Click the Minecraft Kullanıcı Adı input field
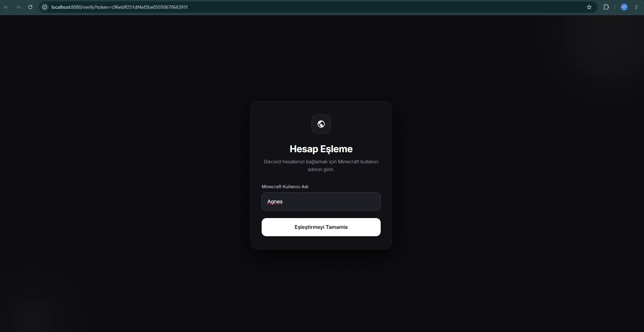The image size is (644, 332). [x=321, y=202]
